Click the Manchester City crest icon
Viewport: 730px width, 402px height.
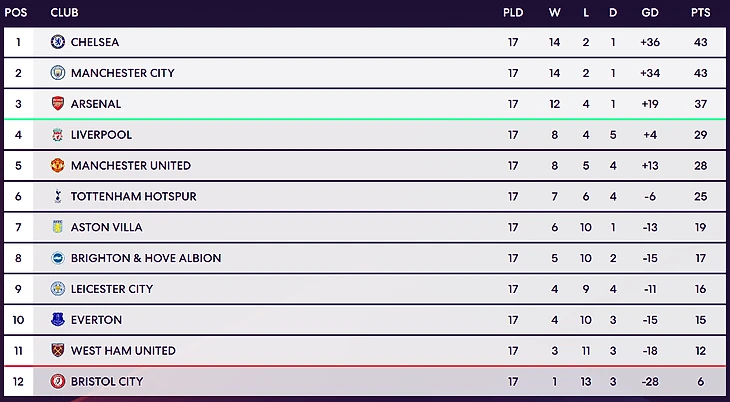click(57, 73)
